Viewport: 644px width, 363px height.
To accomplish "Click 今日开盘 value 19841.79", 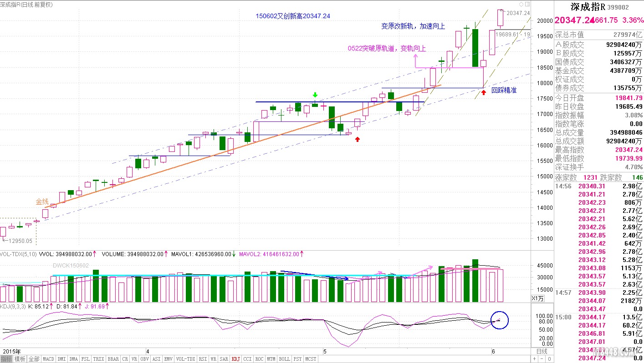I will (629, 98).
